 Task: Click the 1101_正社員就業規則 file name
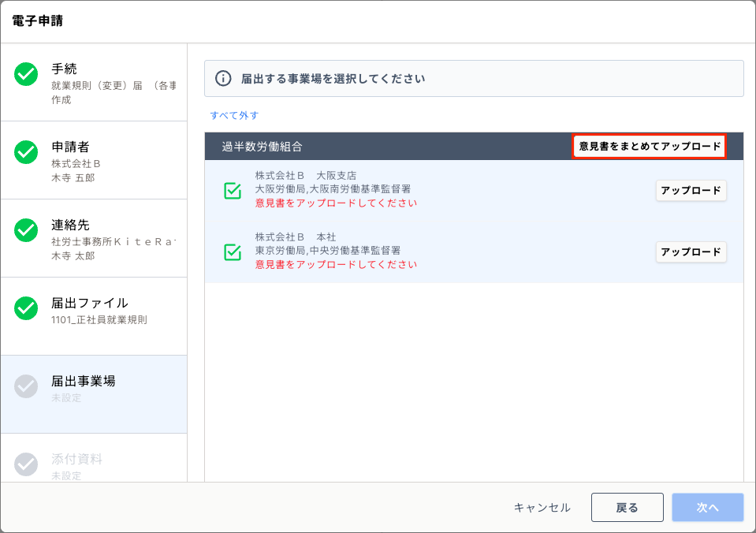click(99, 320)
